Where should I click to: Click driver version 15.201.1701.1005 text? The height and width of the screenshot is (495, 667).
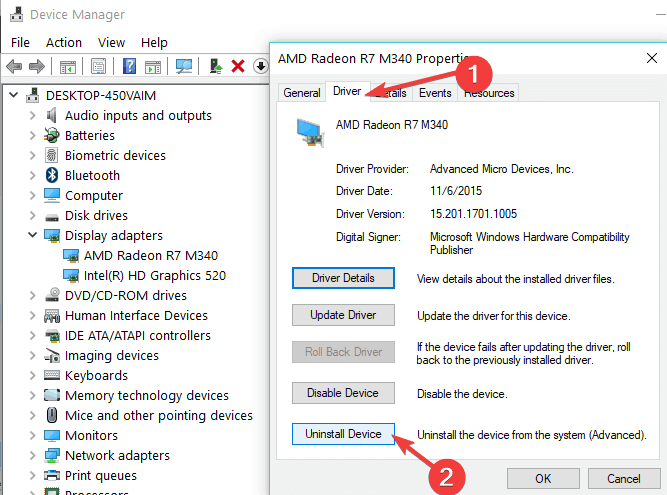(473, 213)
